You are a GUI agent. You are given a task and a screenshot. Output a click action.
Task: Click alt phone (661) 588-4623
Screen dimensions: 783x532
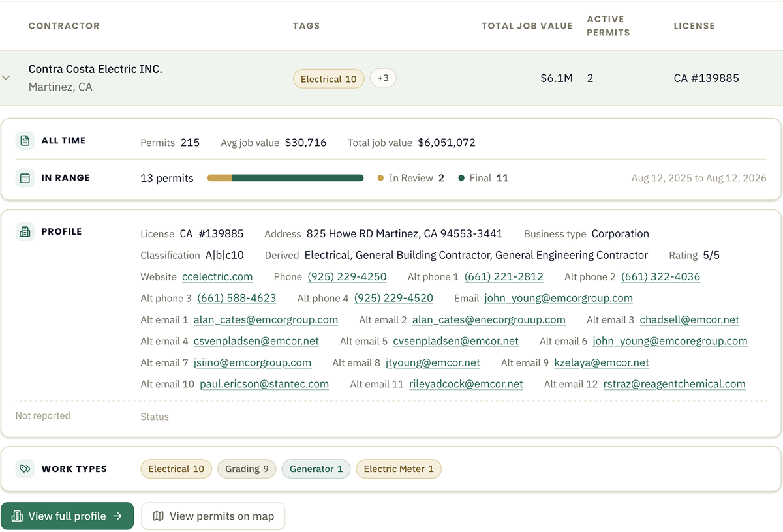(x=237, y=298)
